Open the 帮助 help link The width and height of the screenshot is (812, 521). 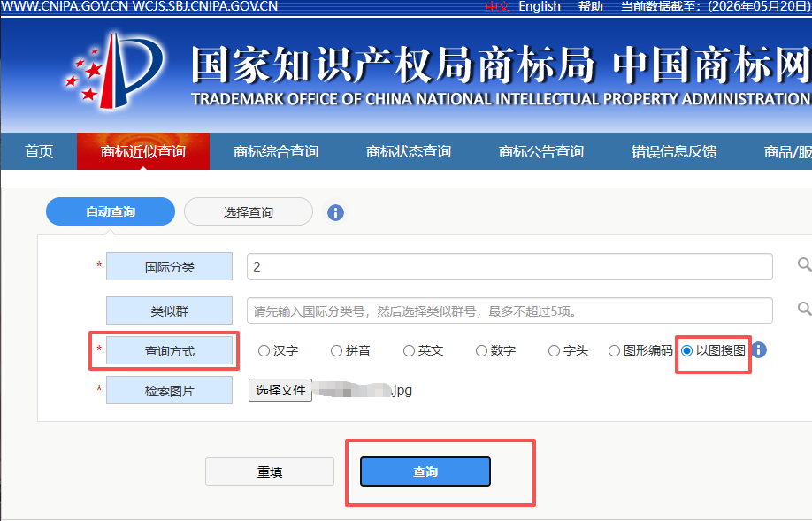591,7
